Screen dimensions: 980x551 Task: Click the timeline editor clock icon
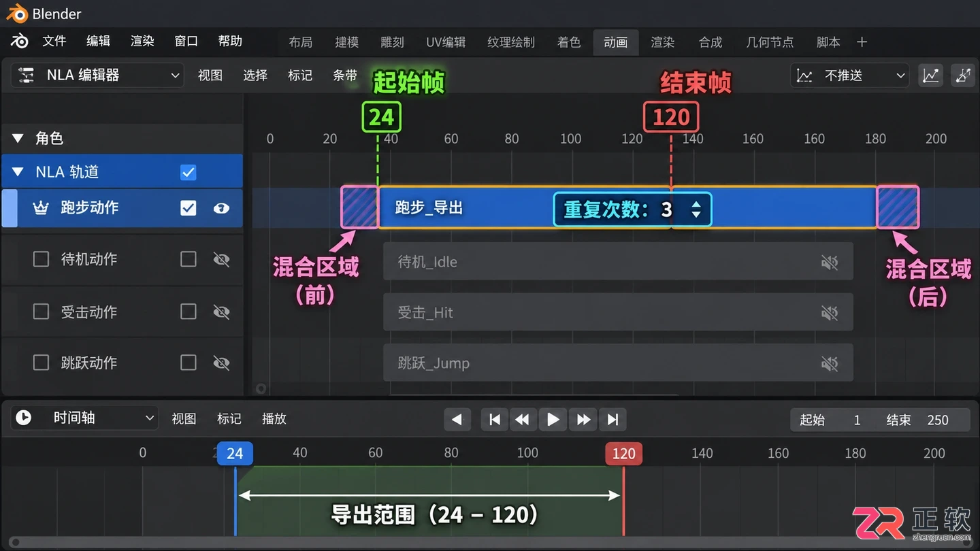[24, 418]
